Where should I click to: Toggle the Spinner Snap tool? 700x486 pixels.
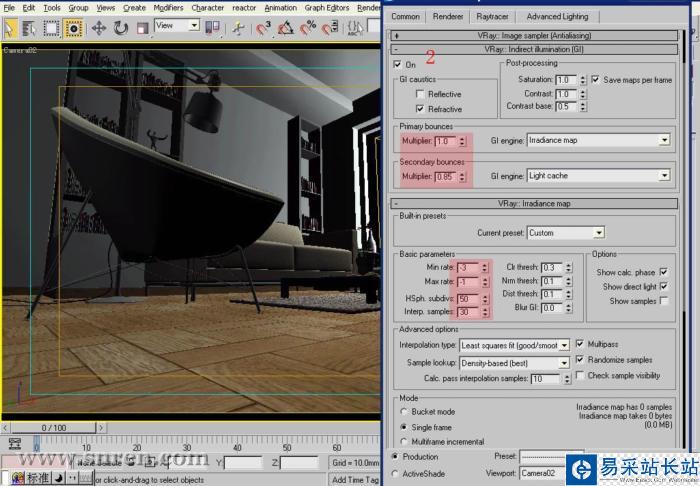click(x=330, y=29)
